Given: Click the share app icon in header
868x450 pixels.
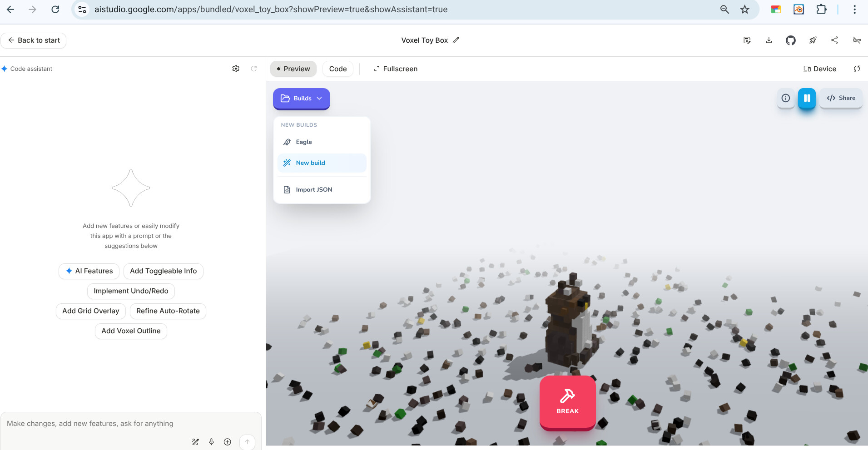Looking at the screenshot, I should tap(834, 40).
